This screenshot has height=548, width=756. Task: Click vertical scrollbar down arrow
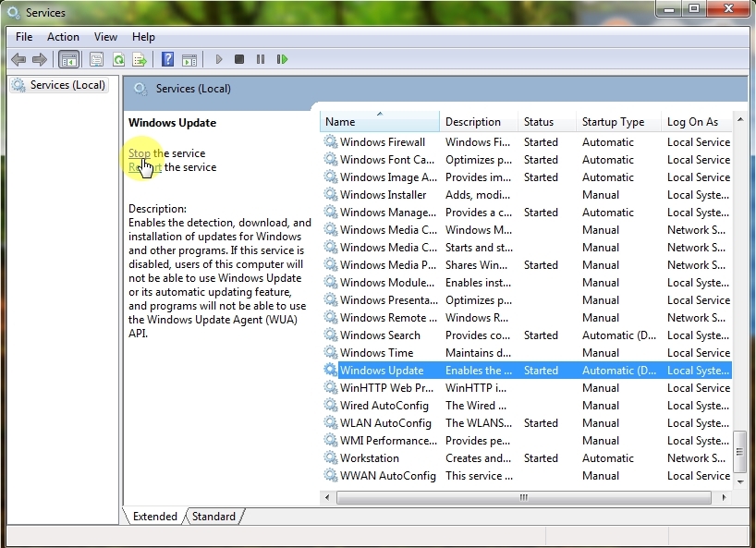(740, 481)
